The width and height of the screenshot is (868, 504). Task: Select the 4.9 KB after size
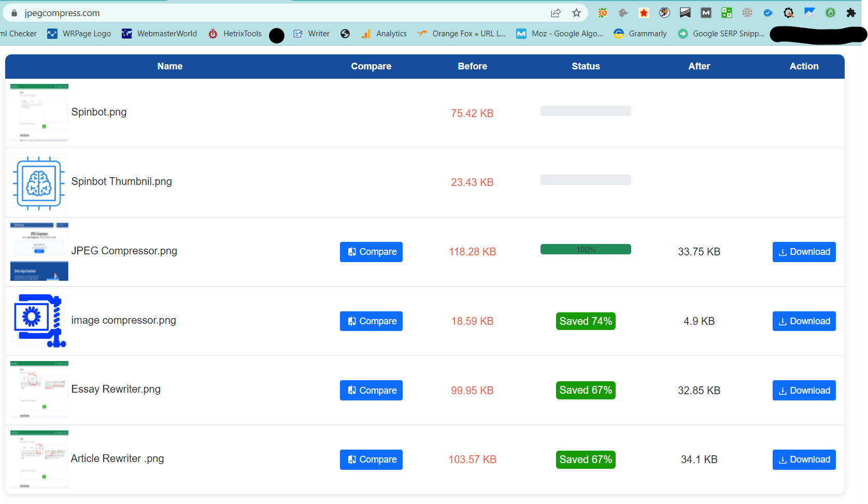pyautogui.click(x=699, y=321)
